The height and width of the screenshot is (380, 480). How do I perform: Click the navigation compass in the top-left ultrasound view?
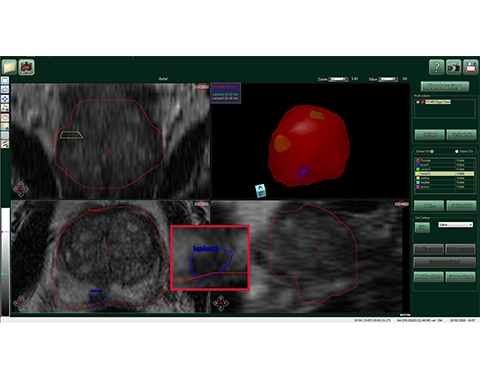(x=21, y=189)
